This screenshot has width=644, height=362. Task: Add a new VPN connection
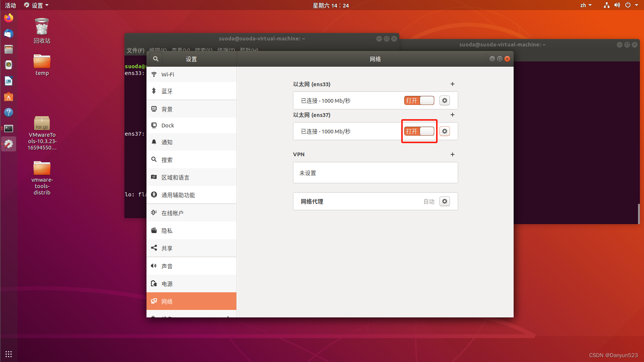(x=453, y=154)
